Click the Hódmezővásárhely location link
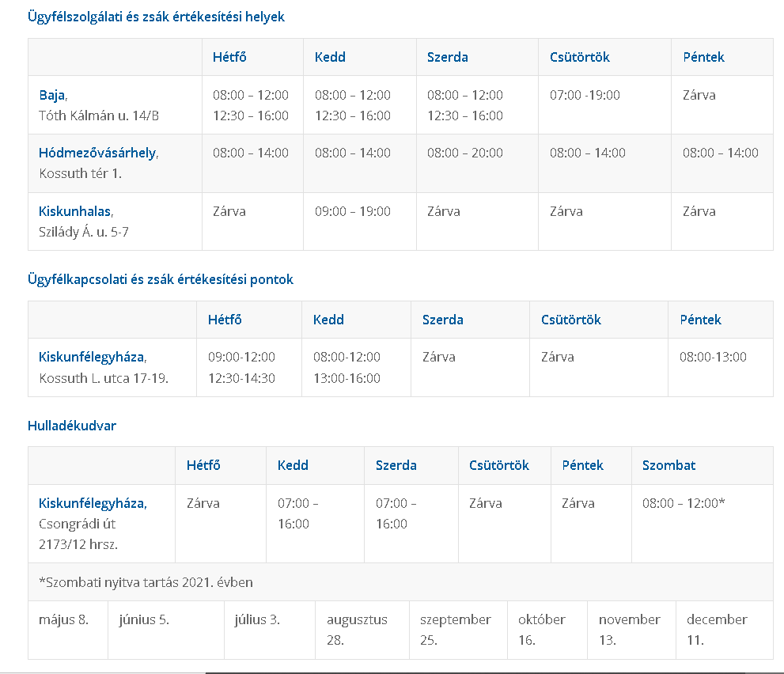784x674 pixels. (97, 153)
